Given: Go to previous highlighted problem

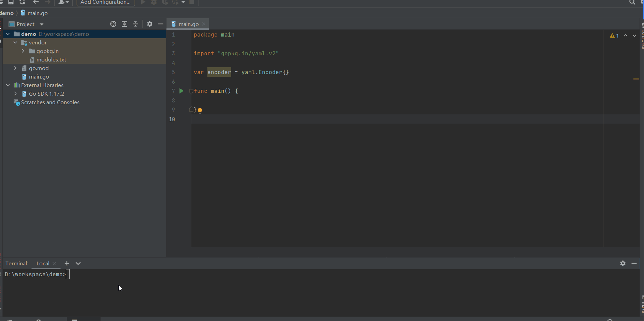Looking at the screenshot, I should coord(626,36).
